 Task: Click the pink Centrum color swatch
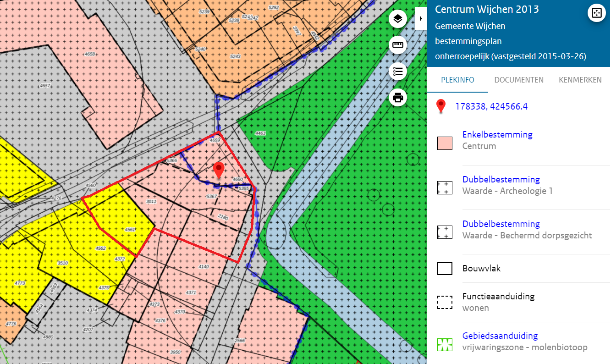tap(445, 143)
